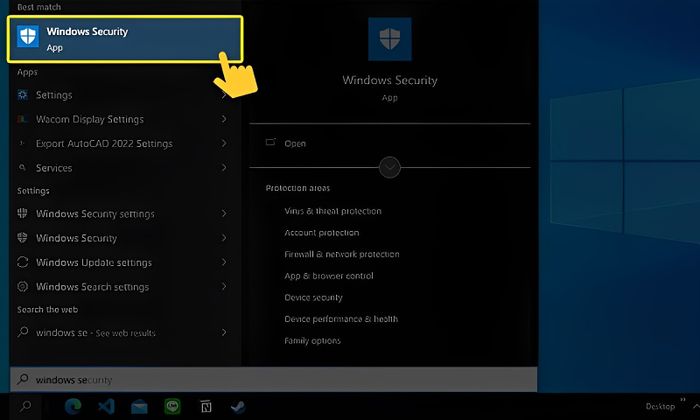
Task: Open the Notion app from the taskbar
Action: 205,407
